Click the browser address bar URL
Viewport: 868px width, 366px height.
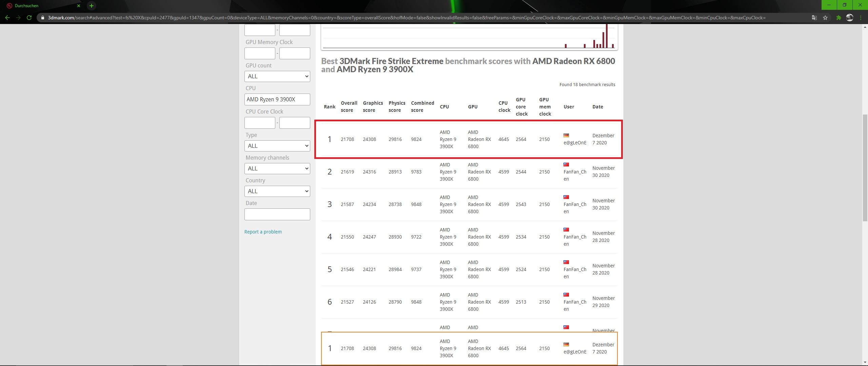tap(407, 18)
